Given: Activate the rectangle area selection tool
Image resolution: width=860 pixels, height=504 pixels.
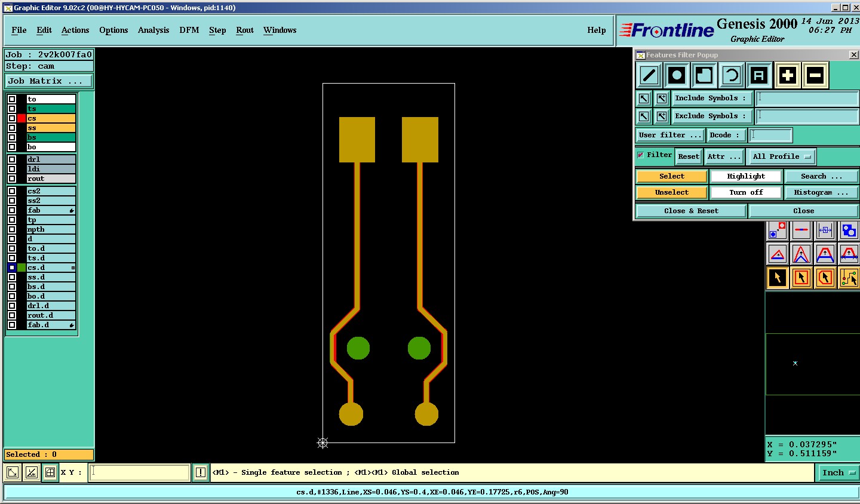Looking at the screenshot, I should tap(801, 278).
